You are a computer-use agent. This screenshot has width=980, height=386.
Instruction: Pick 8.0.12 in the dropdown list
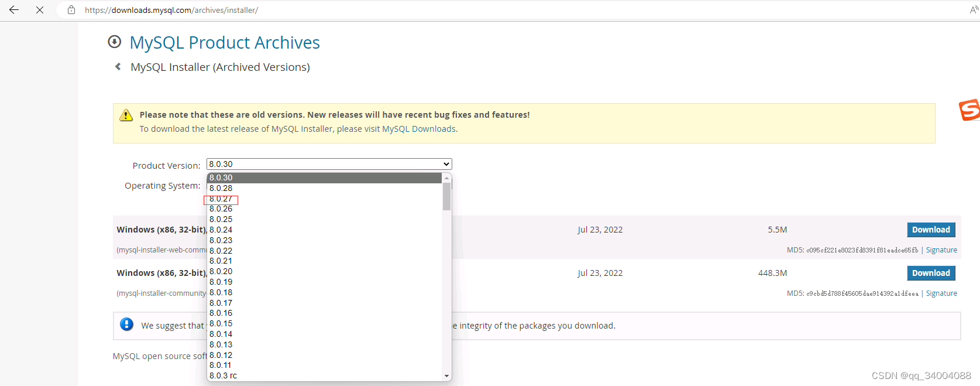[325, 355]
